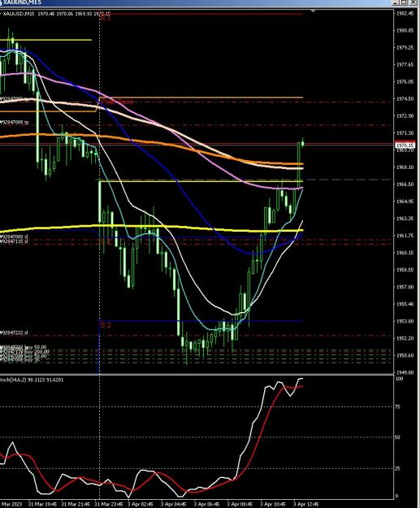Select order label #92847088 tp

[15, 123]
